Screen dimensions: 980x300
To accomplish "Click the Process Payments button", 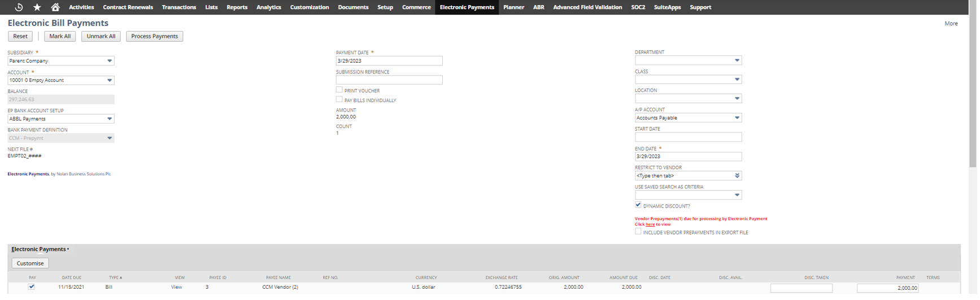I will [154, 36].
